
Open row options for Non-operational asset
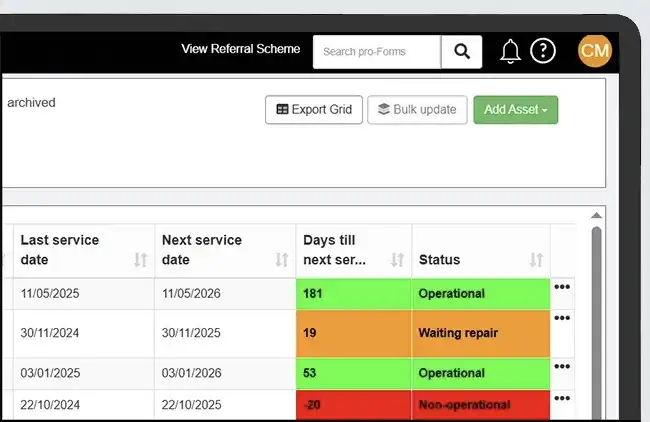pos(562,398)
